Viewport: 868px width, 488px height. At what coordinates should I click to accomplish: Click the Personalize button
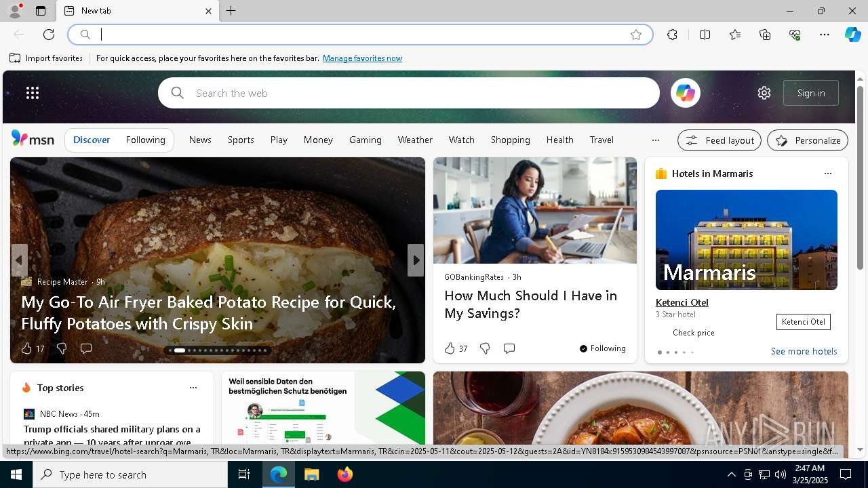(x=808, y=140)
